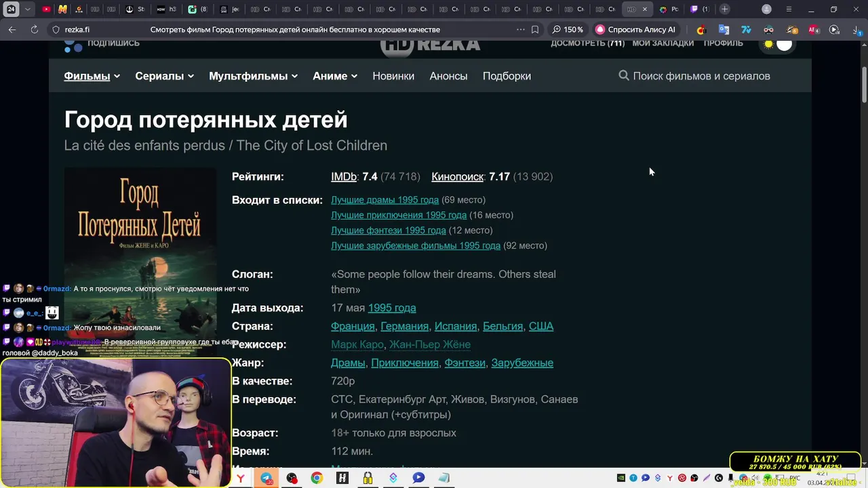The image size is (868, 488).
Task: Open the Подборки section
Action: pos(507,76)
